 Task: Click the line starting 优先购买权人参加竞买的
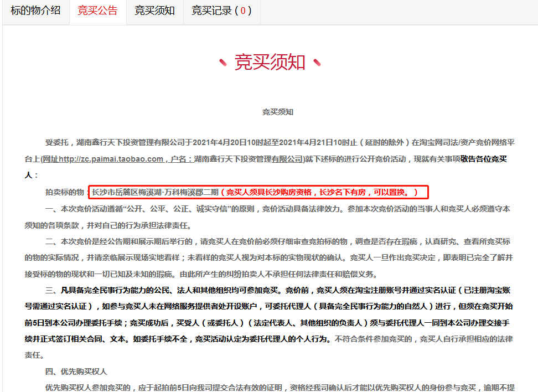click(x=280, y=388)
